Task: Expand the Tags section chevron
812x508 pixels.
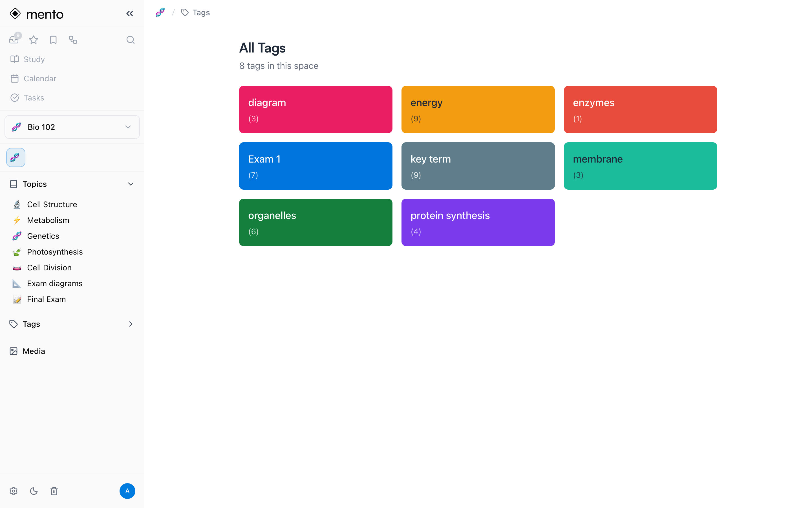Action: 131,324
